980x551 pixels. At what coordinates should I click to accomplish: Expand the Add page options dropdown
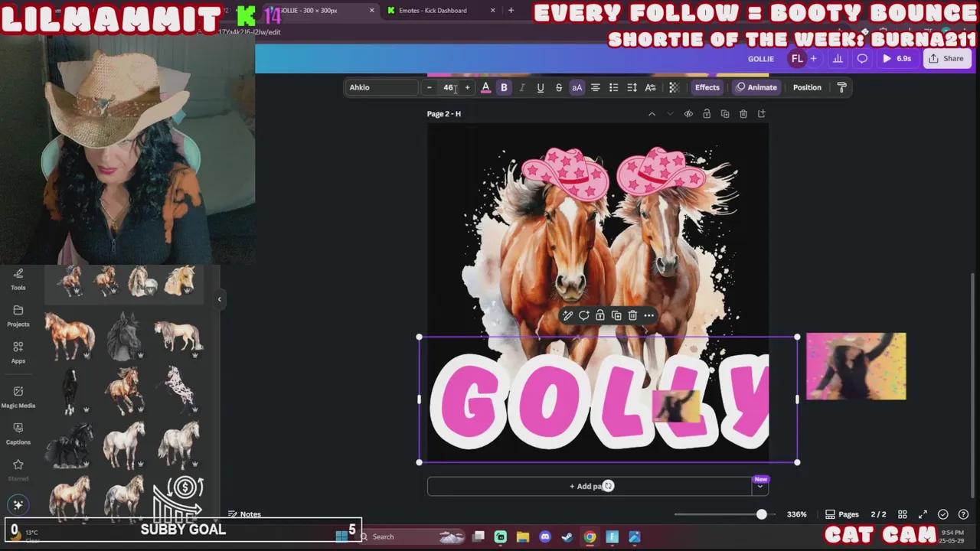pyautogui.click(x=759, y=486)
